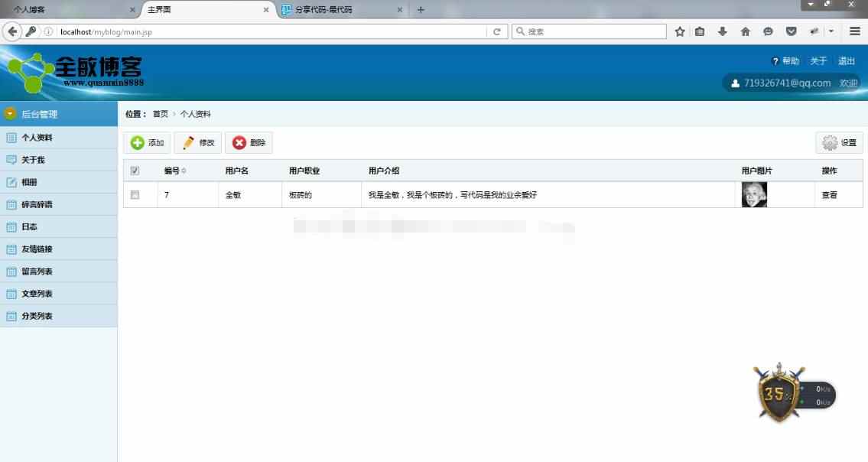Click the 用户介绍 column header
The height and width of the screenshot is (462, 868).
[384, 171]
